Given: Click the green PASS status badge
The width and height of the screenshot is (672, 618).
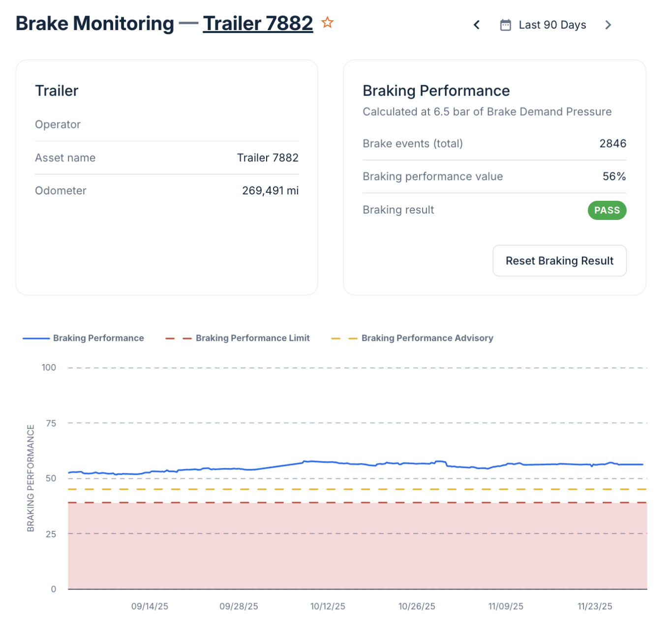Looking at the screenshot, I should pyautogui.click(x=607, y=210).
